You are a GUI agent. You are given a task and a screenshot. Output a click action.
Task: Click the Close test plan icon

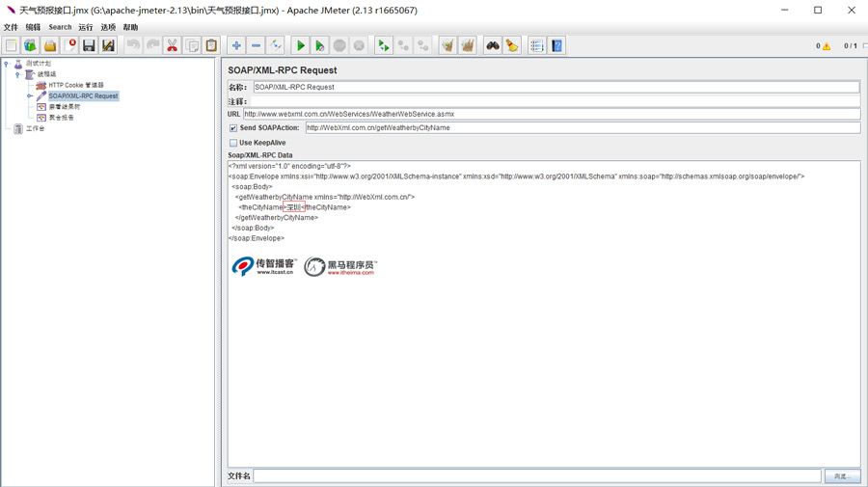pyautogui.click(x=69, y=46)
